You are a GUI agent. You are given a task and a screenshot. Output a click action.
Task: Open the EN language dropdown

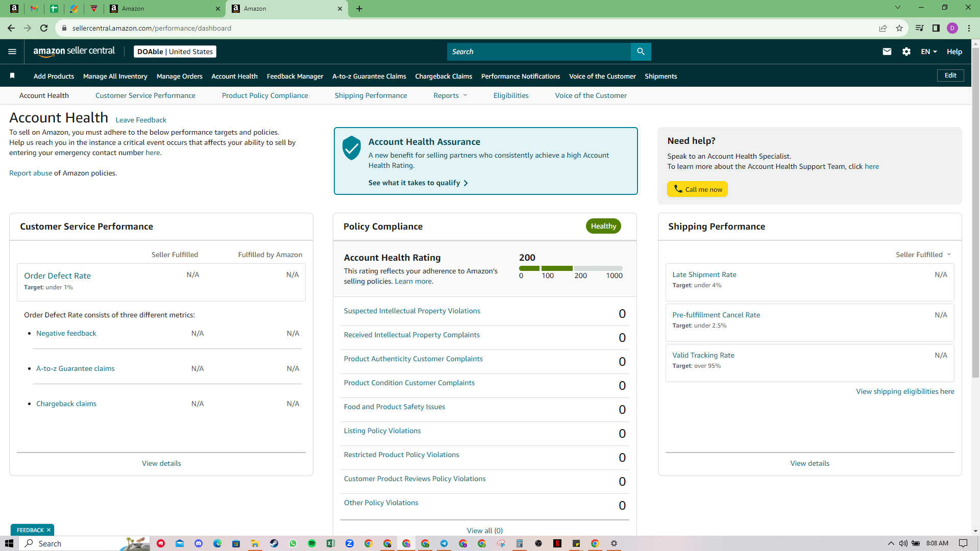tap(929, 52)
